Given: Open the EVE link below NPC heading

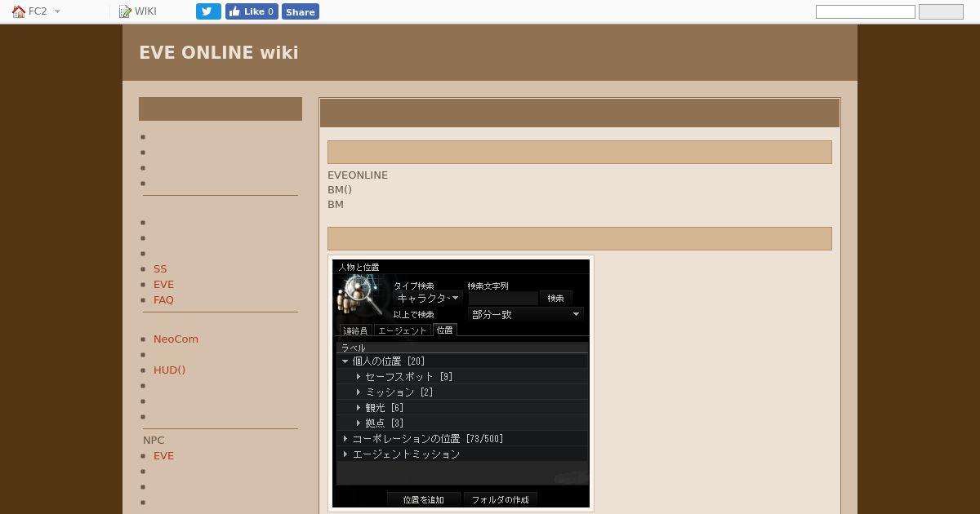Looking at the screenshot, I should click(x=163, y=455).
